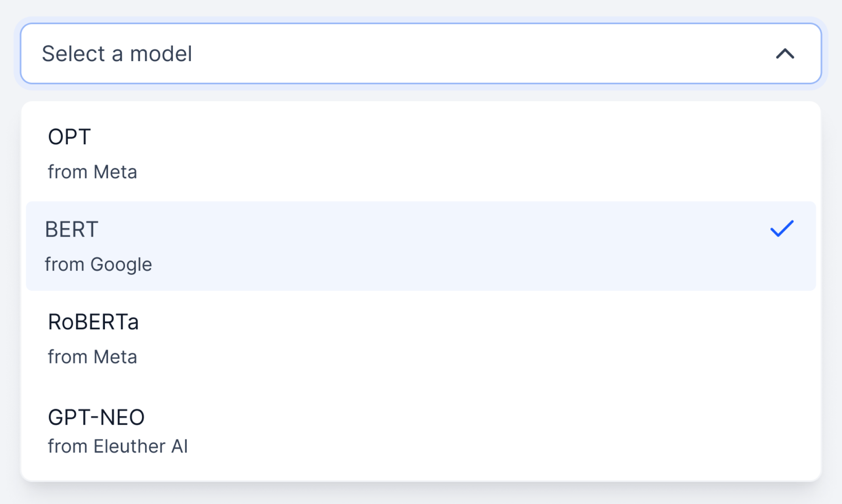Screen dimensions: 842x504
Task: Click "from Meta" under the OPT title
Action: click(x=92, y=172)
